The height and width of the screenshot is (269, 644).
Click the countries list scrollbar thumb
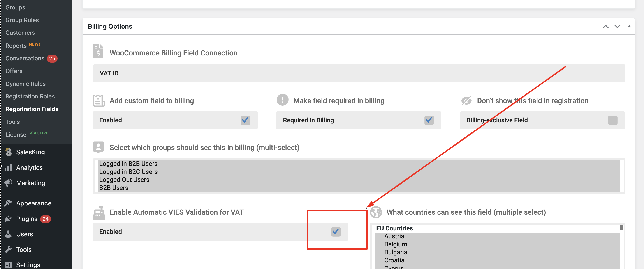pos(621,228)
